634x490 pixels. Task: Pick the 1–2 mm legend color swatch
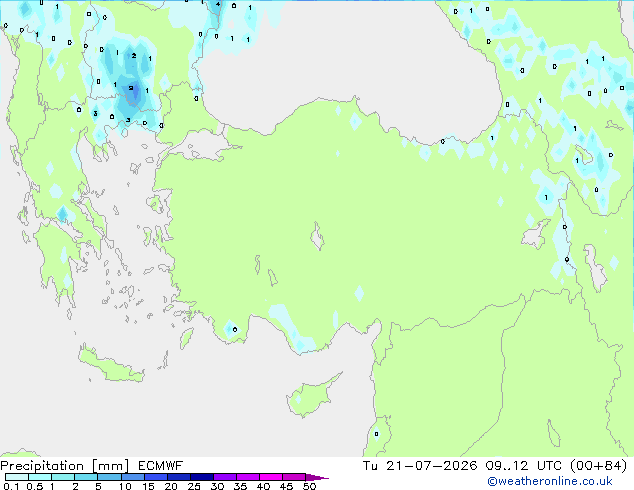click(x=63, y=477)
